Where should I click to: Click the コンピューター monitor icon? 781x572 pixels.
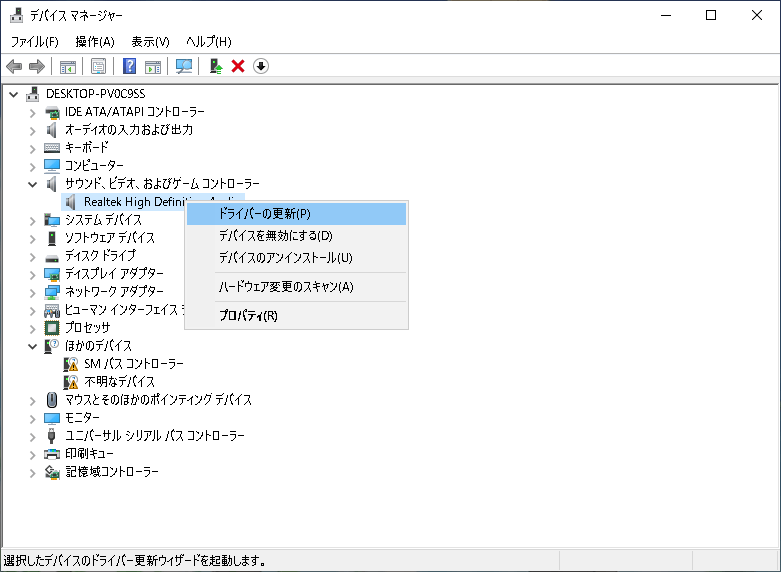52,165
